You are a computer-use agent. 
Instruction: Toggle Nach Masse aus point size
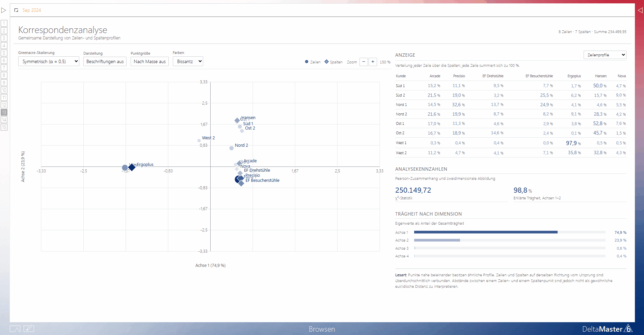[150, 61]
